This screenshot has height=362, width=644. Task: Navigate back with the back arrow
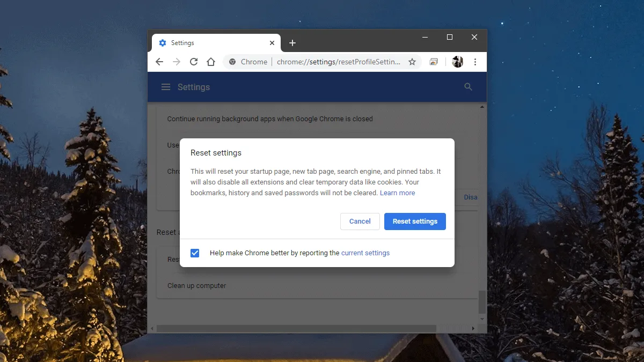click(159, 62)
